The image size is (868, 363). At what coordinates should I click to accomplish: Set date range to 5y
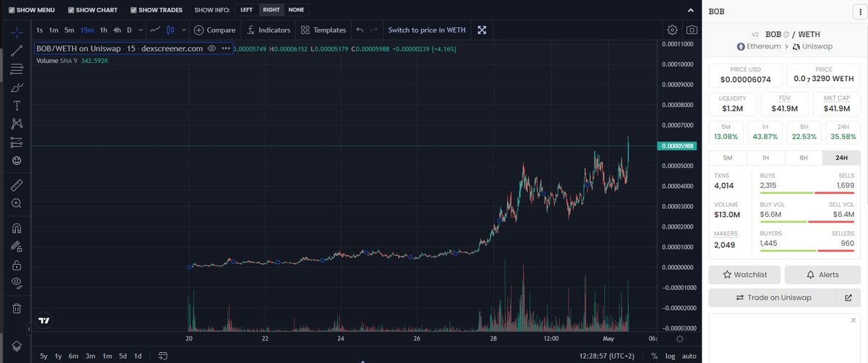point(44,356)
